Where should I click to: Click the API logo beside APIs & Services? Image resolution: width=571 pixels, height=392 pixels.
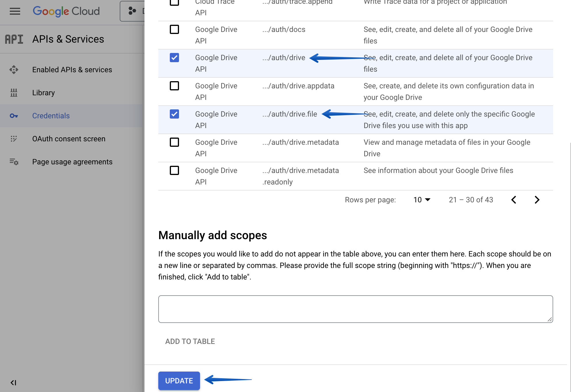point(14,39)
